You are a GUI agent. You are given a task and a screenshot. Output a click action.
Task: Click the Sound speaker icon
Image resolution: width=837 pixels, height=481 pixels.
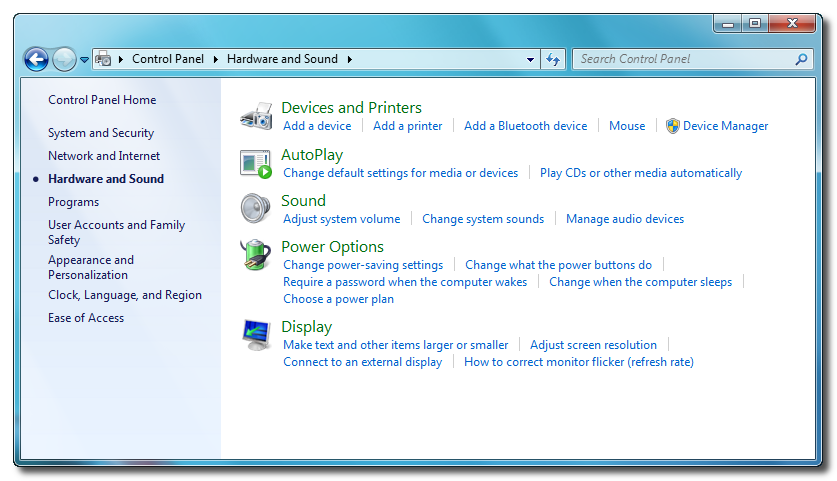click(256, 208)
